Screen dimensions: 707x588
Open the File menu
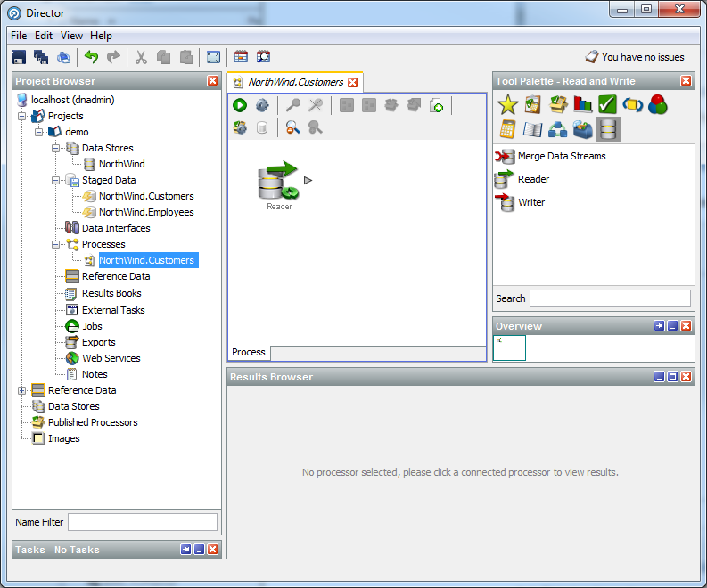[19, 36]
